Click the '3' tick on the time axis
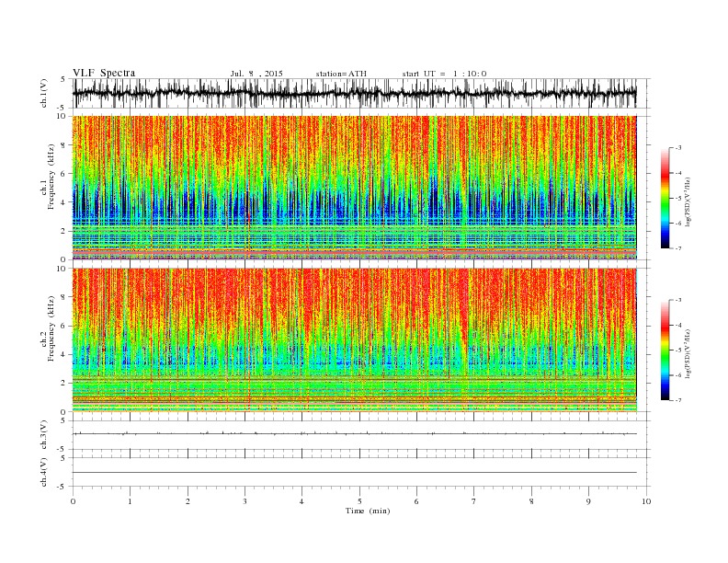Screen dimensions: 728x563 [x=245, y=501]
